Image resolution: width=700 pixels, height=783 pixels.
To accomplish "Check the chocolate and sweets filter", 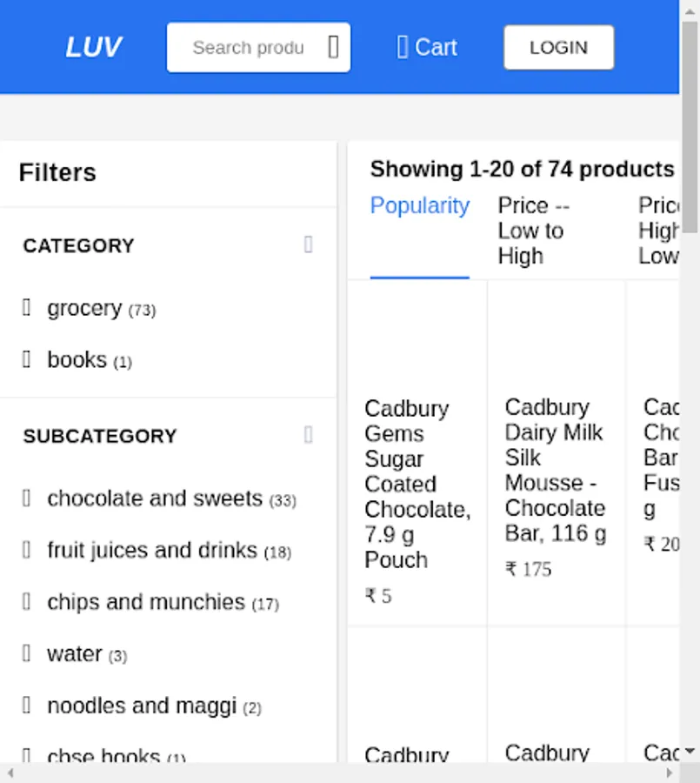I will [x=27, y=499].
